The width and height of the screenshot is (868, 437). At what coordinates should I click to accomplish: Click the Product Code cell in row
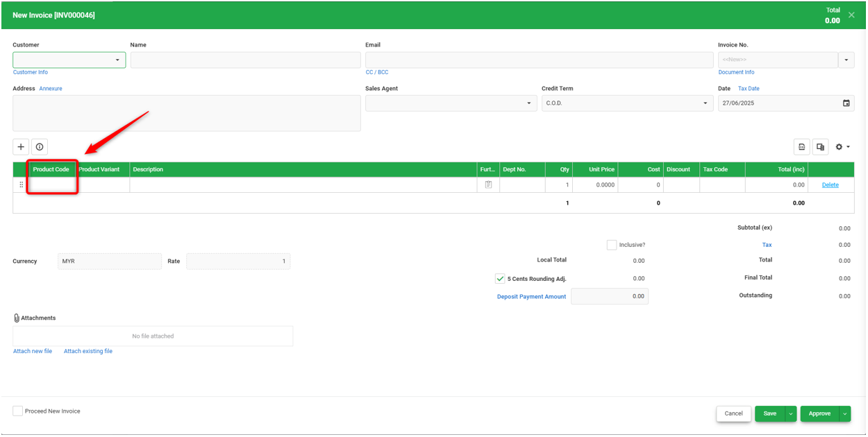(x=52, y=185)
